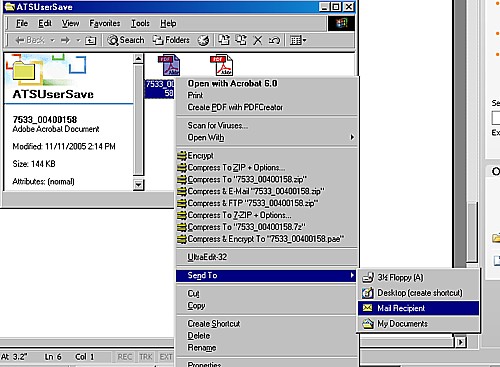Go up one folder level
Viewport: 500px width, 367px height.
point(90,40)
